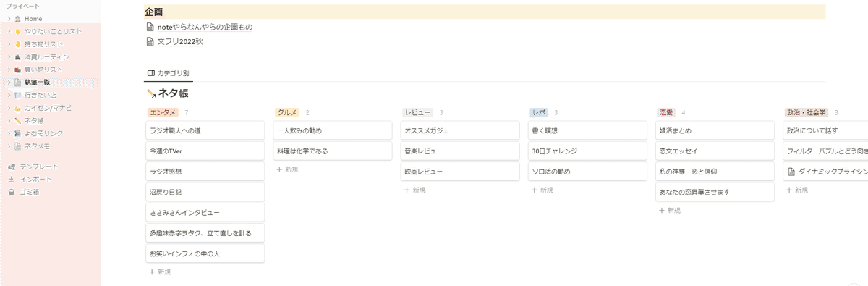This screenshot has height=286, width=868.
Task: Switch to the カテゴリ別 board view tab
Action: coord(169,73)
